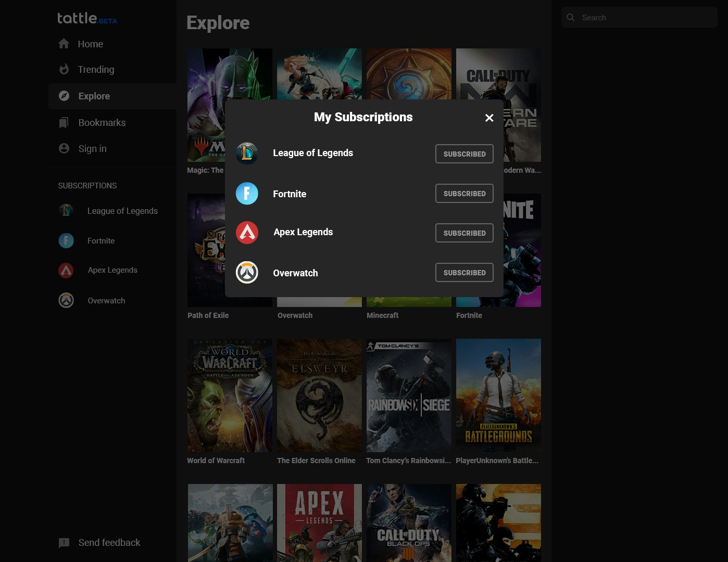The width and height of the screenshot is (728, 562).
Task: Open the Apex Legends cover thumbnail
Action: click(x=319, y=523)
